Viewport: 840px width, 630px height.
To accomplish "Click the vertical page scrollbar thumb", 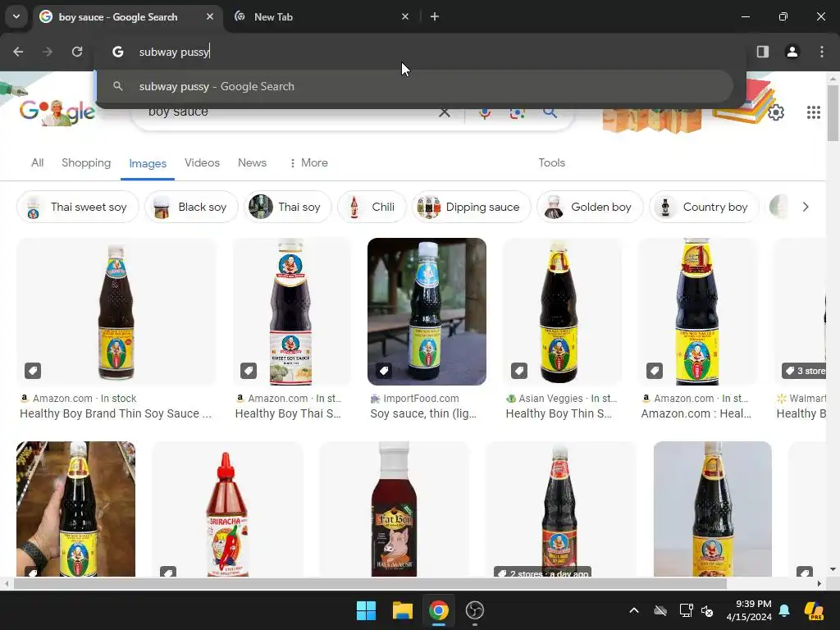I will (833, 113).
